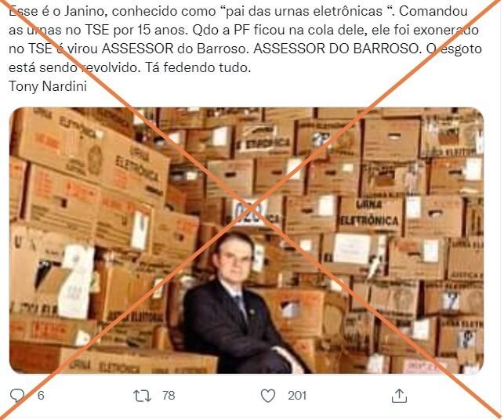Click the 'Tony Nardini' signature text
Viewport: 504px width, 420px height.
point(48,86)
